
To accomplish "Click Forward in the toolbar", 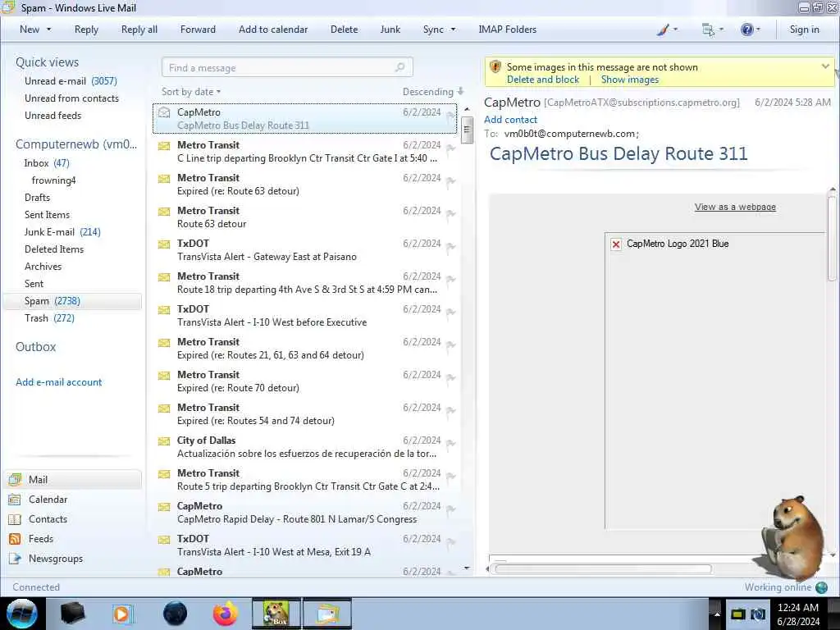I will [x=198, y=30].
